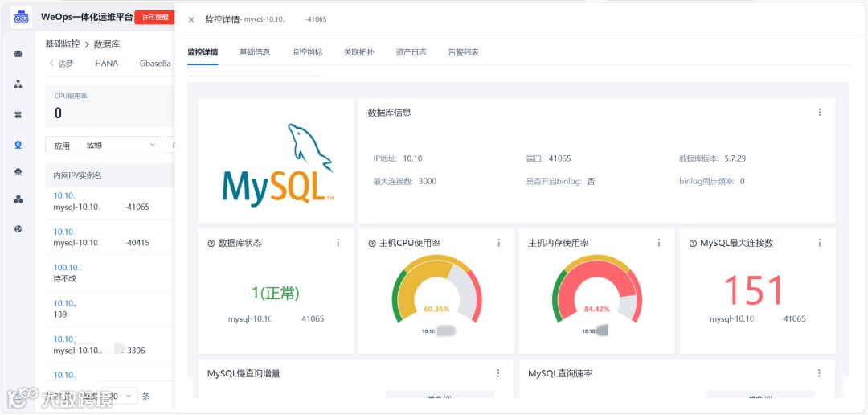Open more options for MySQL慢查询增量 card
Viewport: 868px width, 415px height.
499,373
